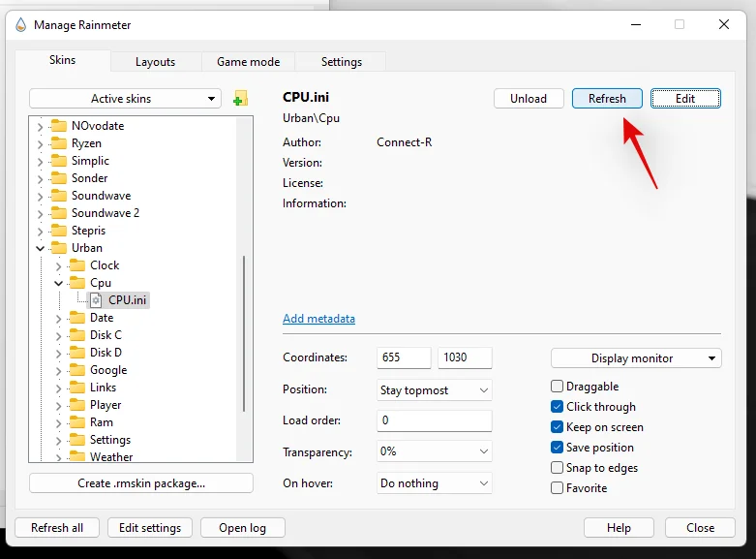Click the Edit button
Viewport: 756px width, 559px height.
(685, 99)
